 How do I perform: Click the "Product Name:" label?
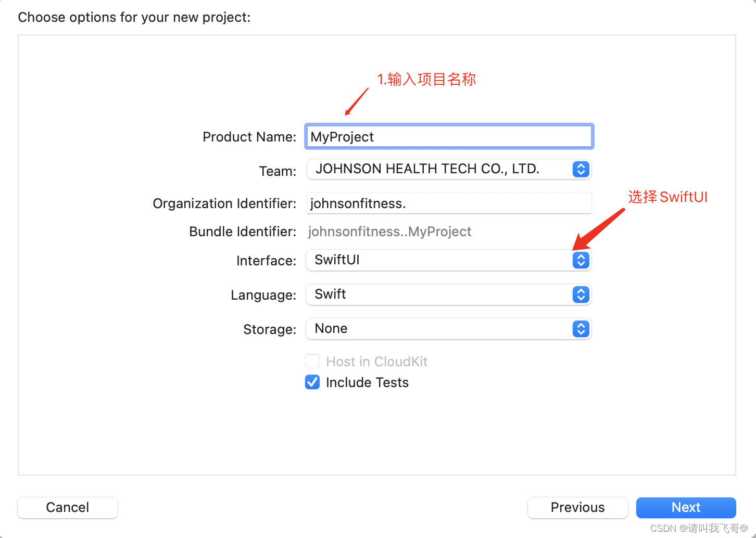coord(249,137)
